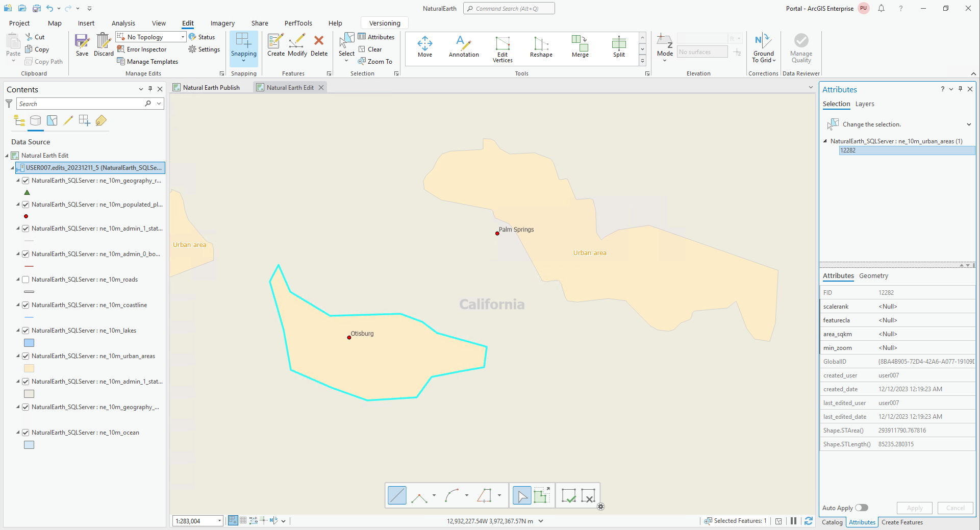Collapse ne_10m_urban_areas selection group
The image size is (980, 530).
(x=825, y=141)
